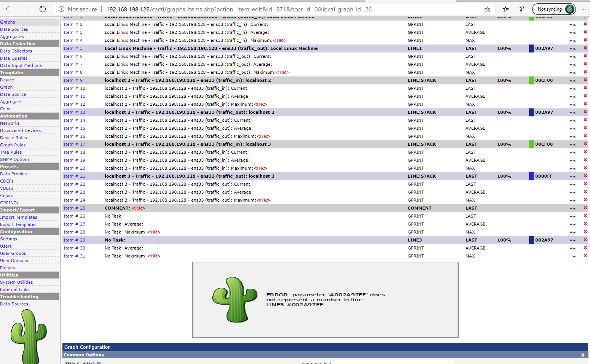Image resolution: width=590 pixels, height=364 pixels.
Task: Delete Item # 29 via the red X icon
Action: [x=585, y=240]
